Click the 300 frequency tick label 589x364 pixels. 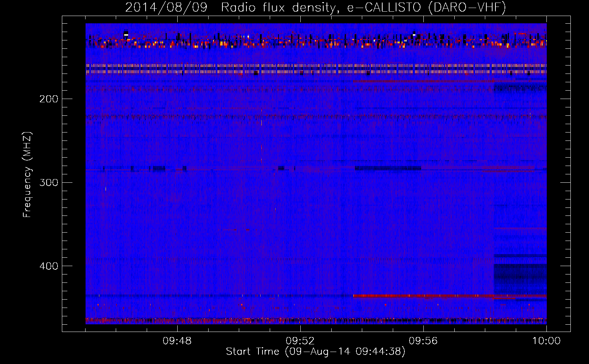48,182
